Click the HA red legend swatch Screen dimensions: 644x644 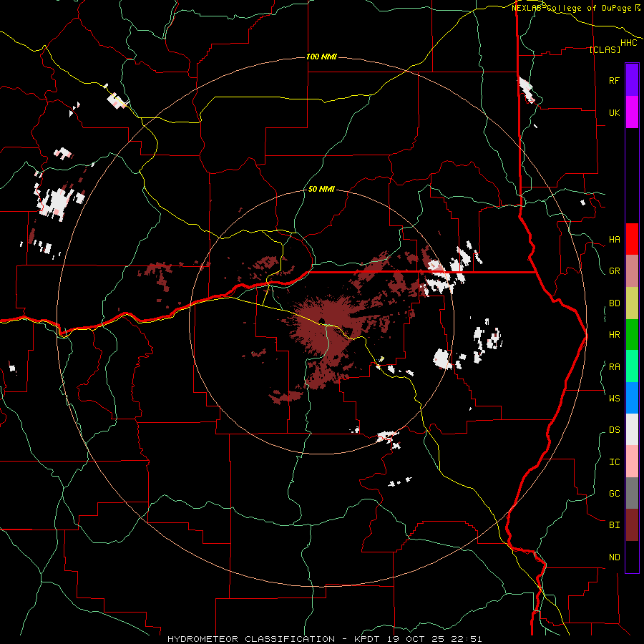point(632,239)
